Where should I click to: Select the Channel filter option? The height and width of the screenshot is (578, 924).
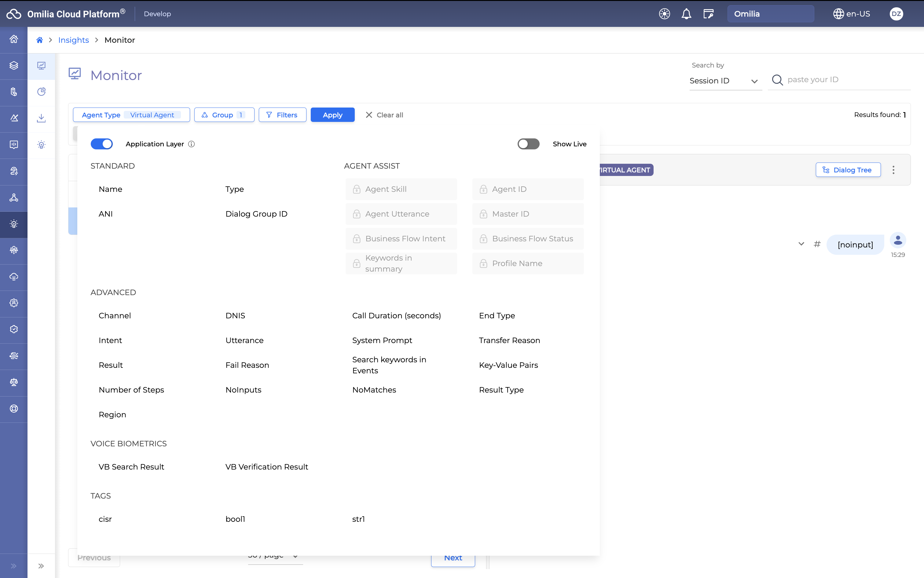pos(115,316)
